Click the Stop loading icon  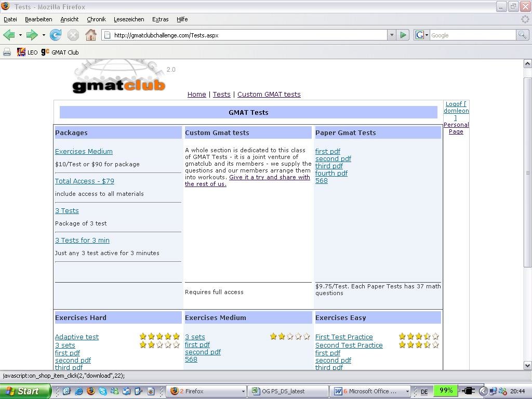pos(73,35)
